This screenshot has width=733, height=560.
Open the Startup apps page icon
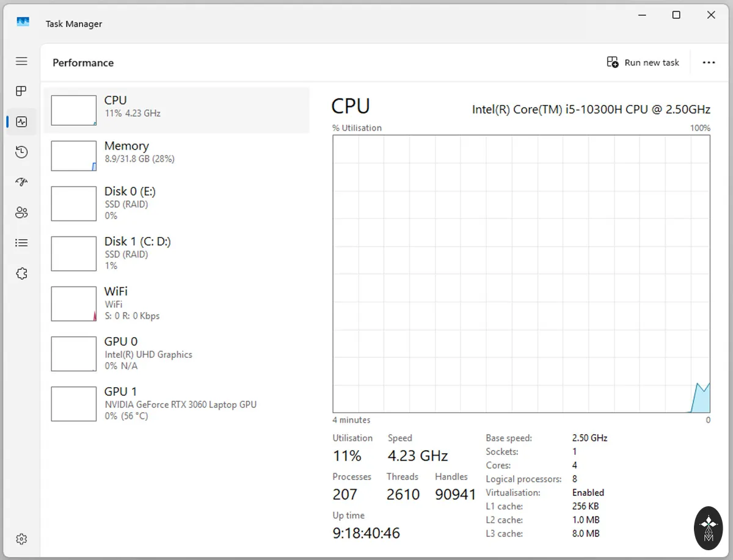click(x=21, y=182)
